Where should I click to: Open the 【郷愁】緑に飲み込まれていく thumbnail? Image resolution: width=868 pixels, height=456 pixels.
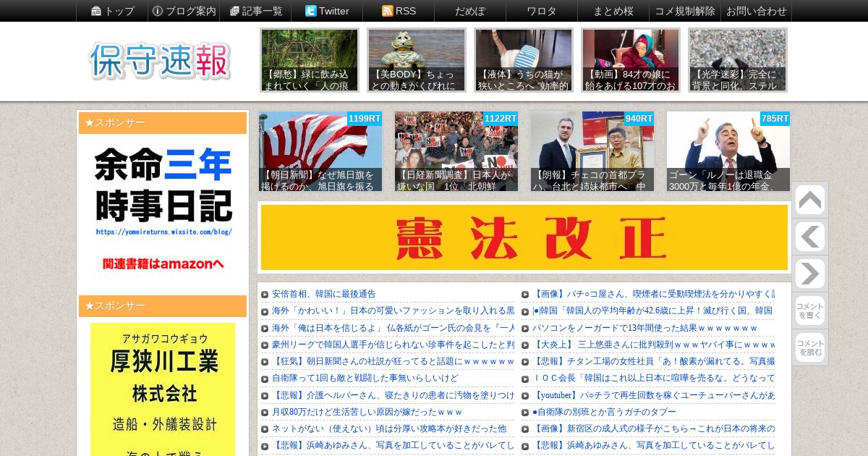coord(310,60)
